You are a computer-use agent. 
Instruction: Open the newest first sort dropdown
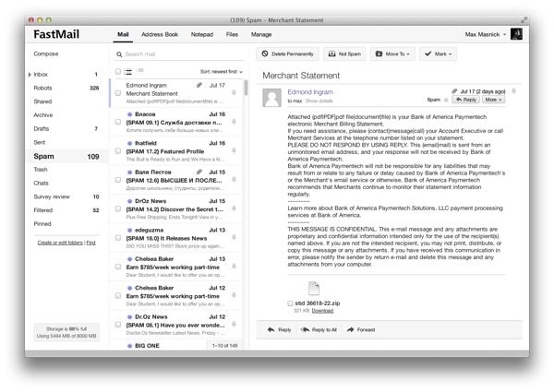coord(221,71)
